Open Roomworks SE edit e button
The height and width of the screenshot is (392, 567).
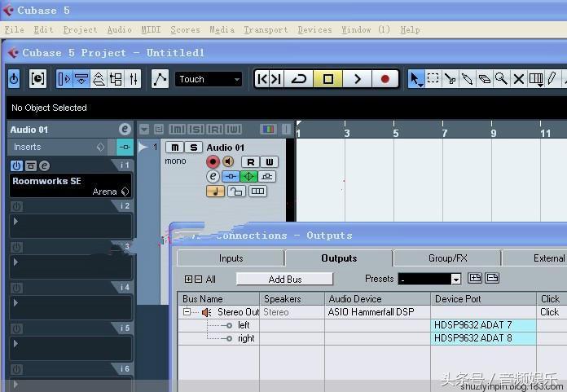(x=44, y=165)
